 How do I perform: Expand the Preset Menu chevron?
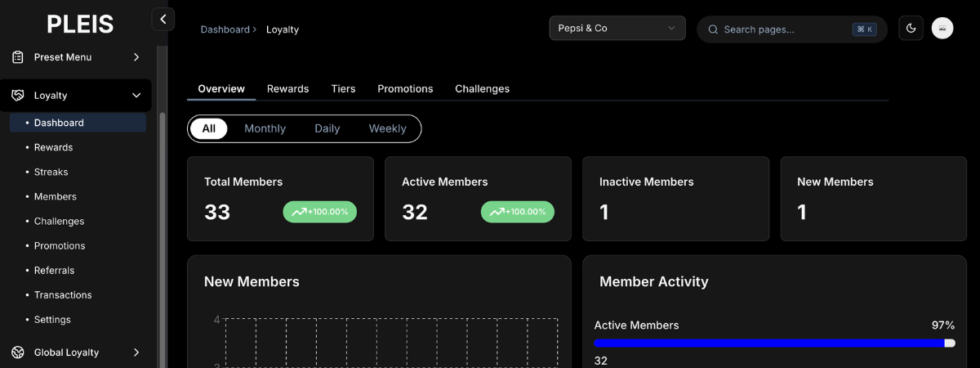pos(136,57)
